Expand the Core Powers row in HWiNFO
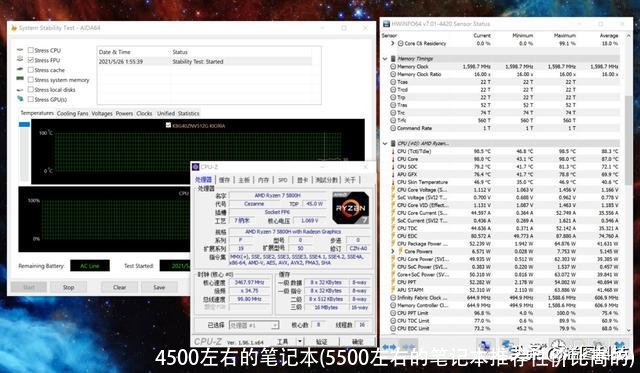The width and height of the screenshot is (640, 373). (392, 251)
